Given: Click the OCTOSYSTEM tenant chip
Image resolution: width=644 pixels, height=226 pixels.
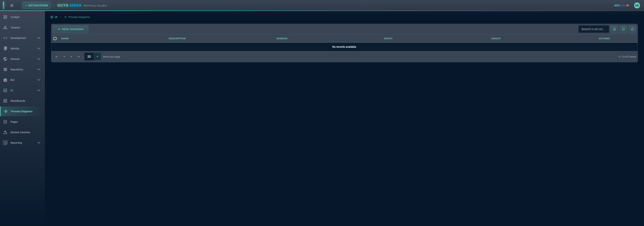Looking at the screenshot, I should click(x=37, y=5).
